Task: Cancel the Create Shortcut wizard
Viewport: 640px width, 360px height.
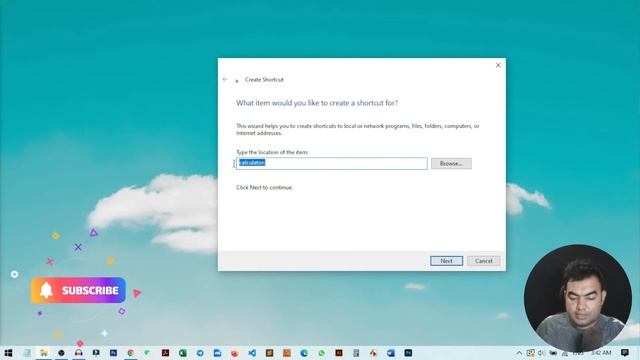Action: (483, 261)
